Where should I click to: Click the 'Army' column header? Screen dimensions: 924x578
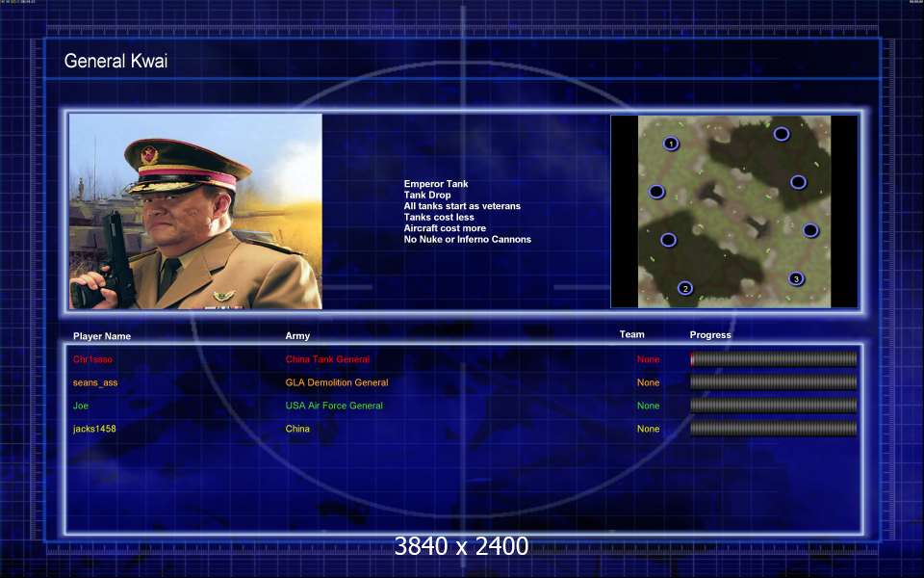pos(297,335)
